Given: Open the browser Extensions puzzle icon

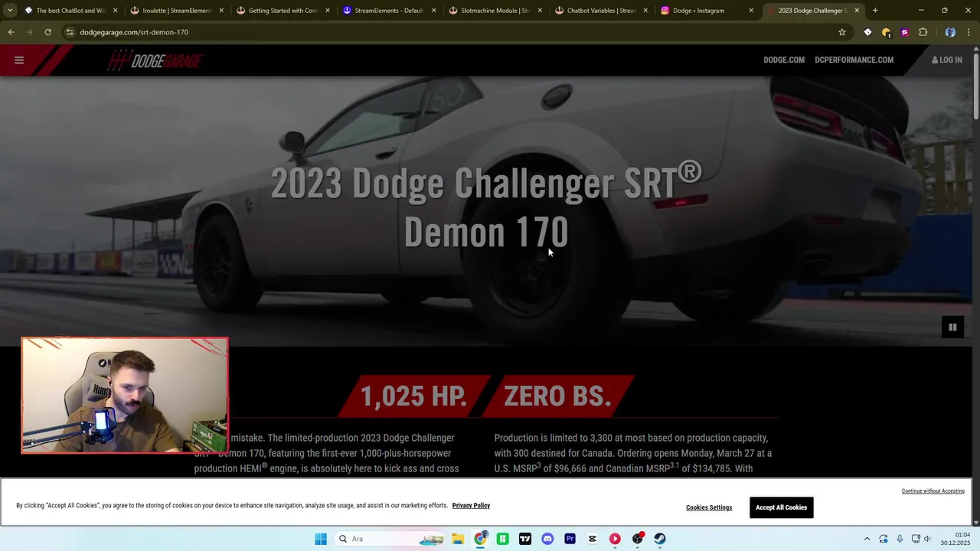Looking at the screenshot, I should click(x=923, y=32).
